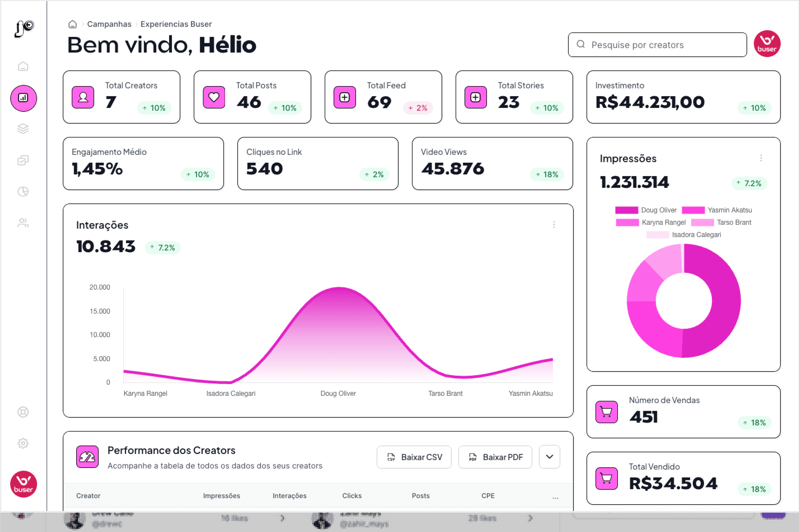Open Experiencias Buser breadcrumb
Image resolution: width=799 pixels, height=532 pixels.
[176, 24]
